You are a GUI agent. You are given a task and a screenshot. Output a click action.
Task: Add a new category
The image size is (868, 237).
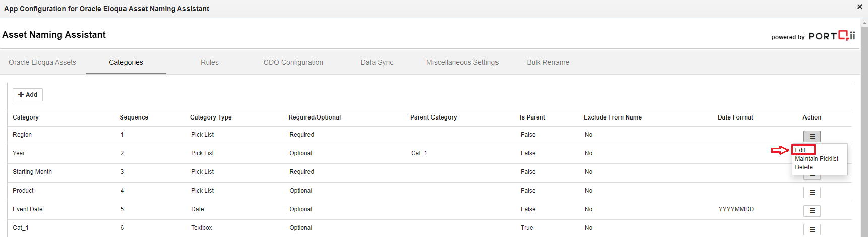pyautogui.click(x=28, y=95)
